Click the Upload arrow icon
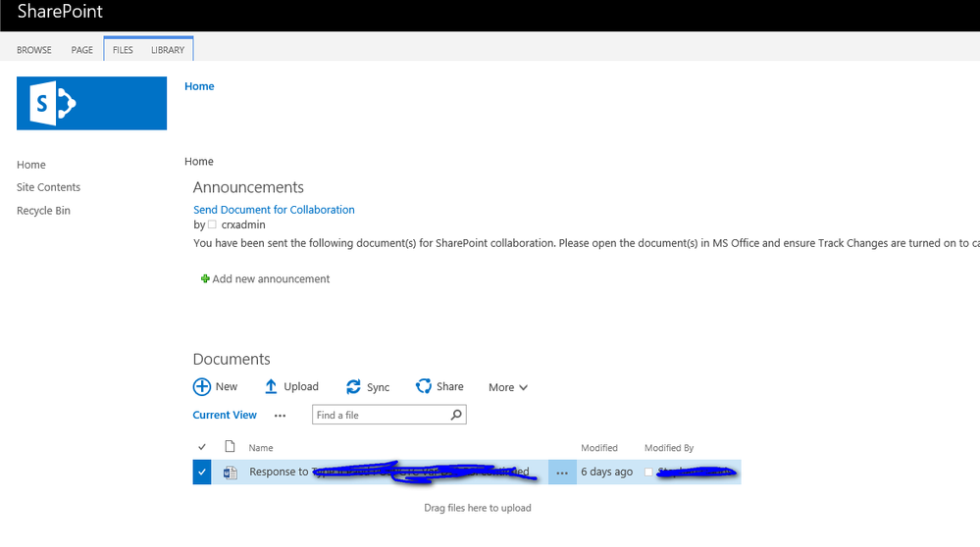This screenshot has width=980, height=547. [x=271, y=386]
